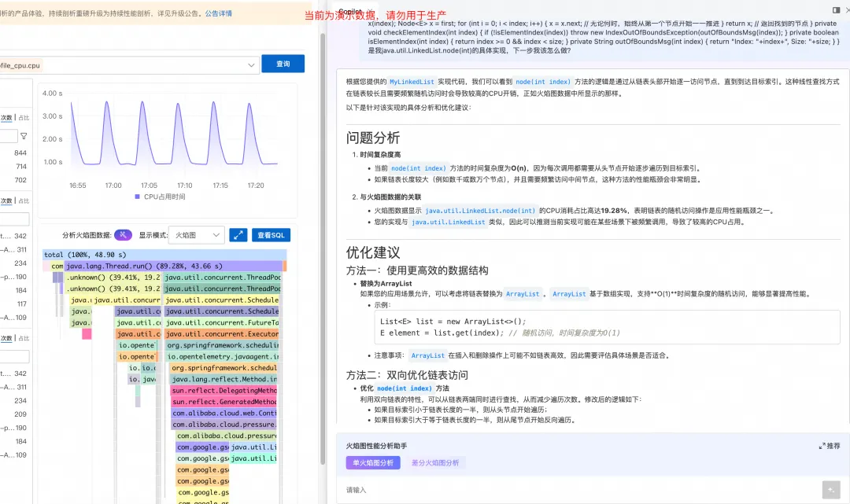
Task: Select the 差分火焰图分析 tab
Action: click(434, 463)
